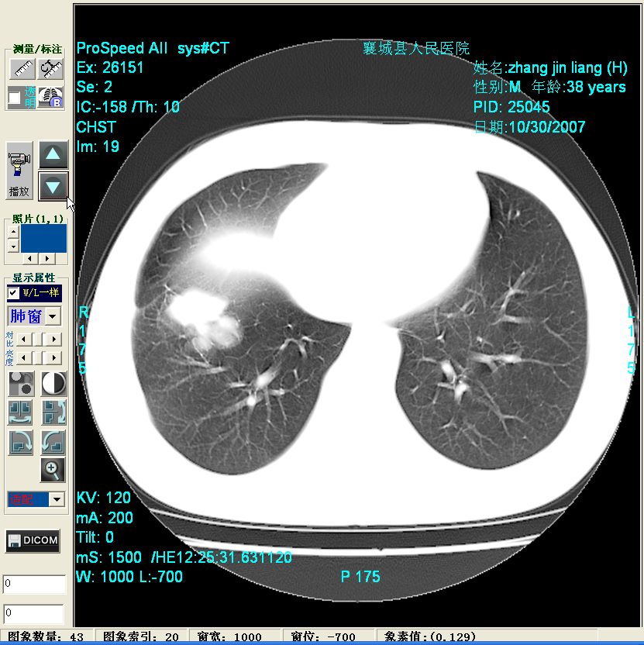The height and width of the screenshot is (645, 644).
Task: Flip the image vertically
Action: click(53, 412)
